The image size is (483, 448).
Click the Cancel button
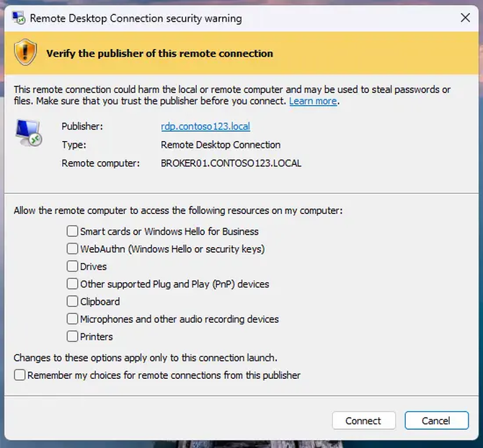coord(436,421)
